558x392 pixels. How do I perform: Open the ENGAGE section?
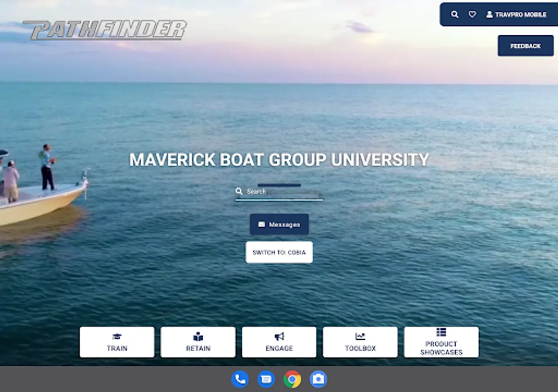(x=279, y=342)
